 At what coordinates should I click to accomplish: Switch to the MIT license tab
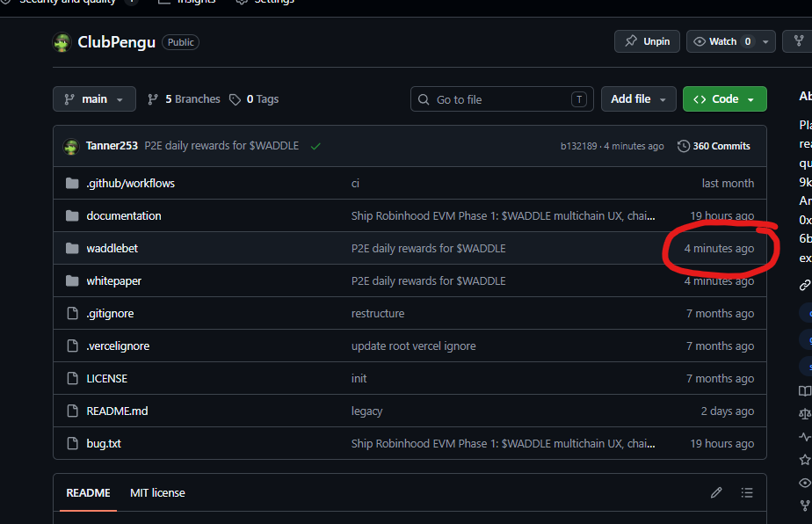[x=157, y=492]
